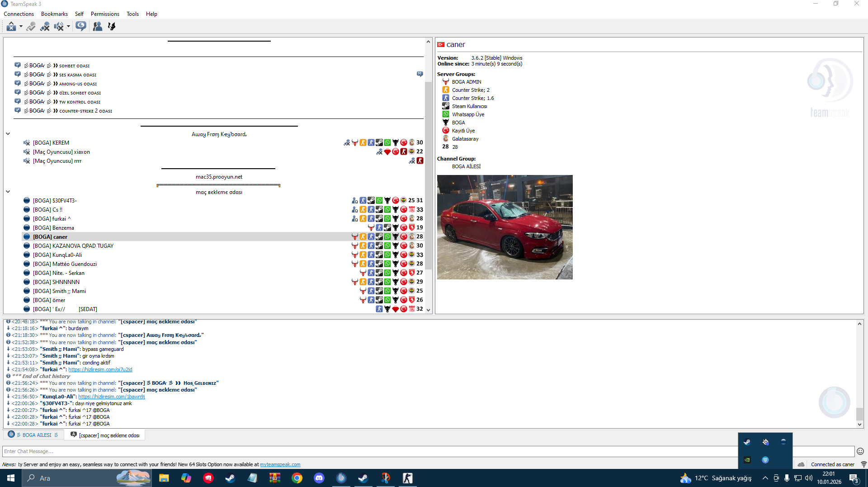Click the TW KONTROL ODASI channel icon
This screenshot has width=868, height=487.
tap(18, 101)
